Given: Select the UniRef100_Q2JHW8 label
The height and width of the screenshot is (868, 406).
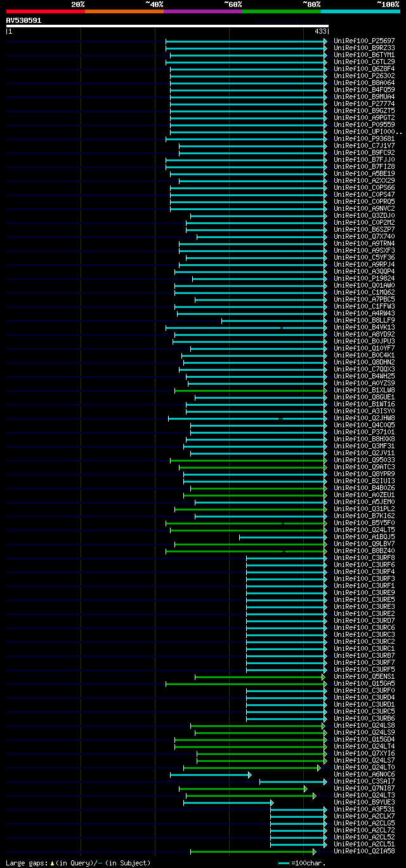Looking at the screenshot, I should (364, 418).
